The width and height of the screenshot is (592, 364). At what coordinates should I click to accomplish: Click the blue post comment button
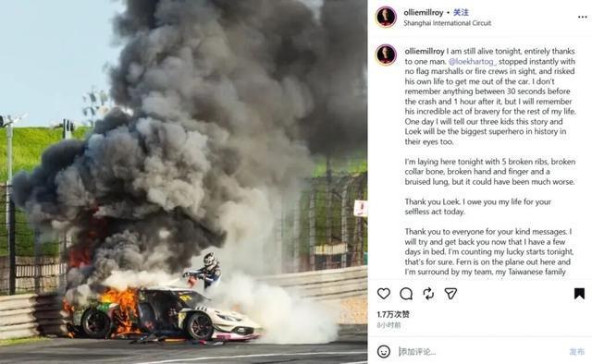pyautogui.click(x=576, y=352)
